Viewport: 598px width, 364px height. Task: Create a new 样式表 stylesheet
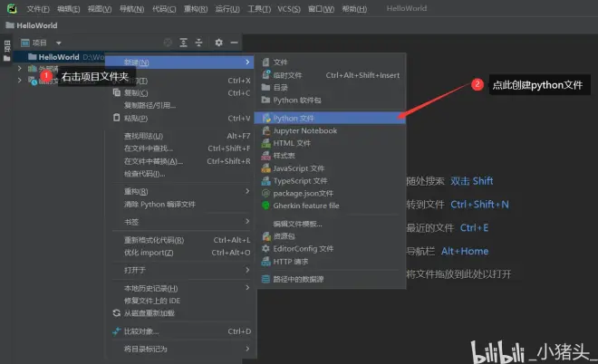[x=330, y=156]
